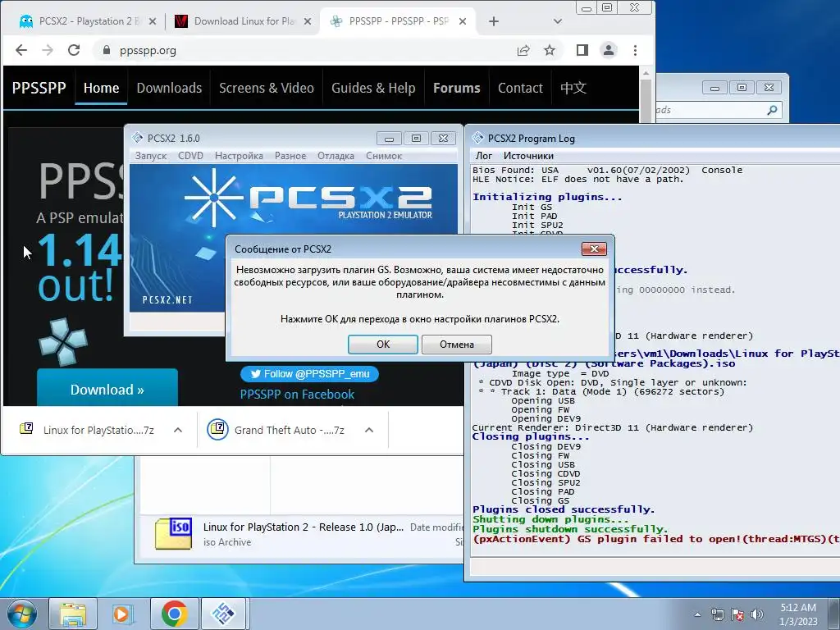Open the Разное menu in PCSX2
This screenshot has width=840, height=630.
pos(290,156)
